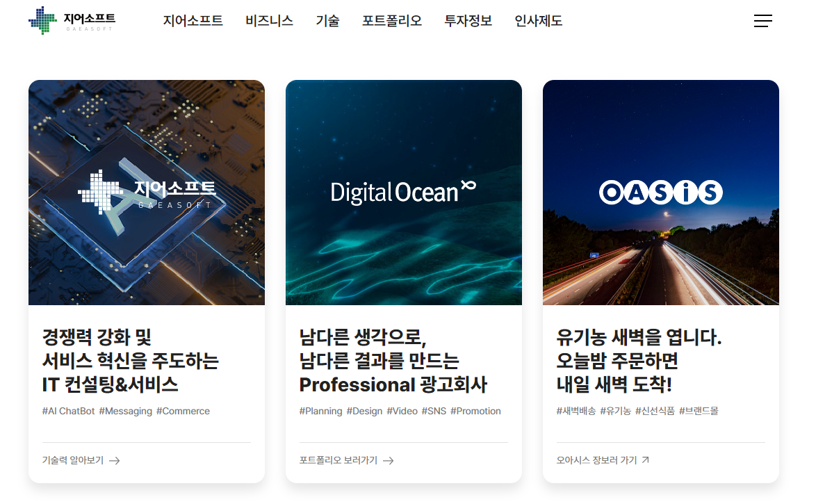Open the hamburger menu icon

[x=763, y=21]
